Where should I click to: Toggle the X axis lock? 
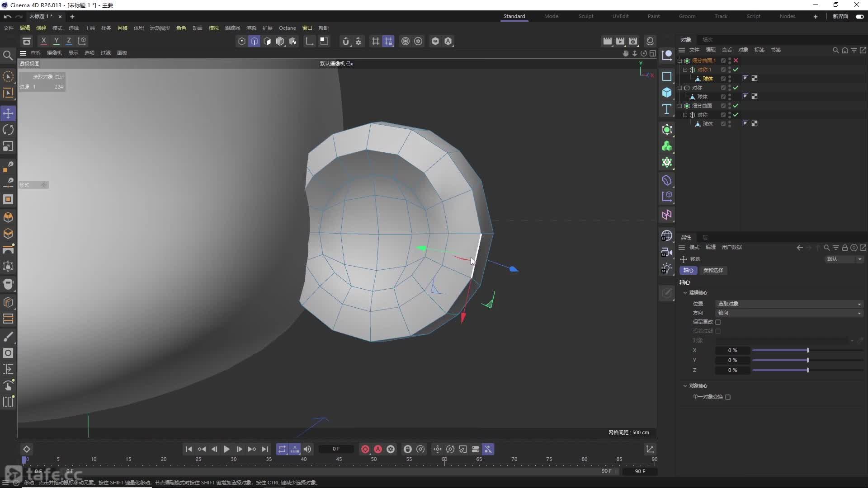coord(43,41)
